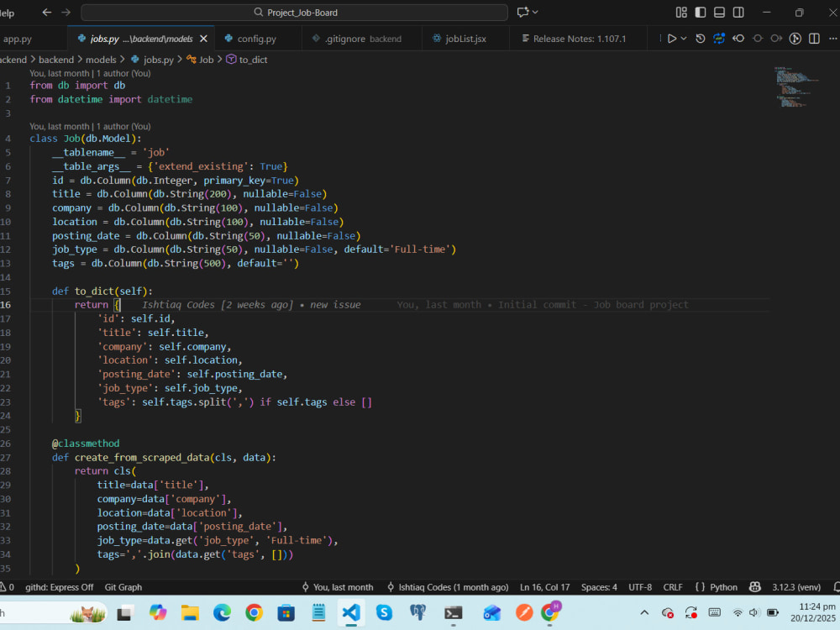Click the Project_Job-Board search box
This screenshot has width=840, height=630.
(x=294, y=13)
